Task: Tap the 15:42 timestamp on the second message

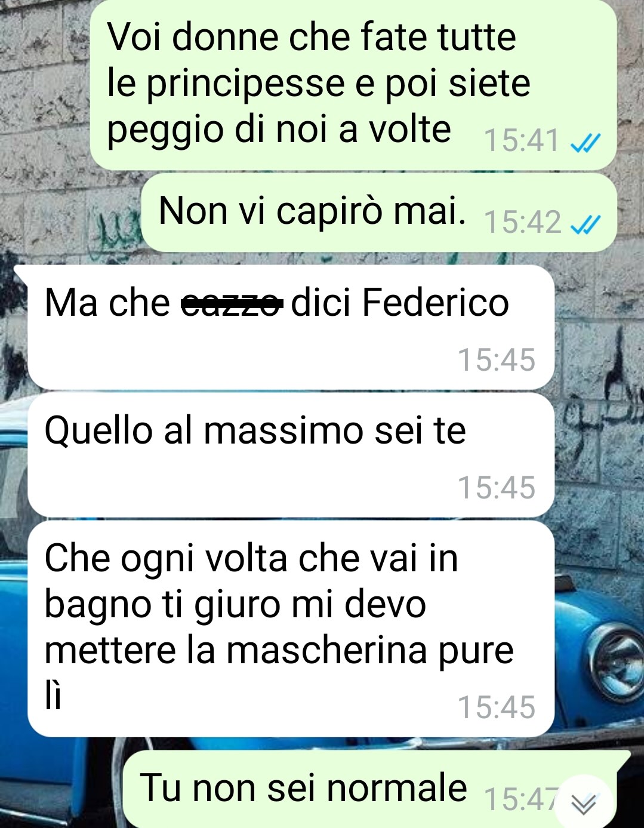Action: 522,223
